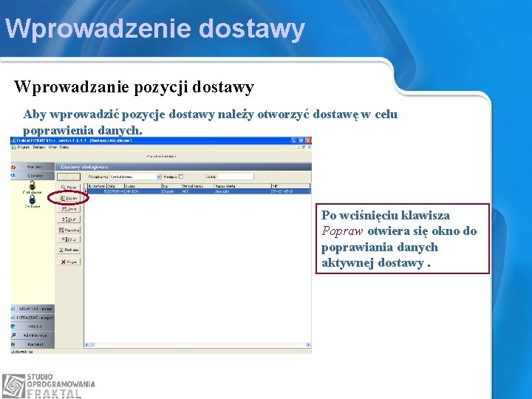This screenshot has width=532, height=399.
Task: Click the NIP column header
Action: 291,186
